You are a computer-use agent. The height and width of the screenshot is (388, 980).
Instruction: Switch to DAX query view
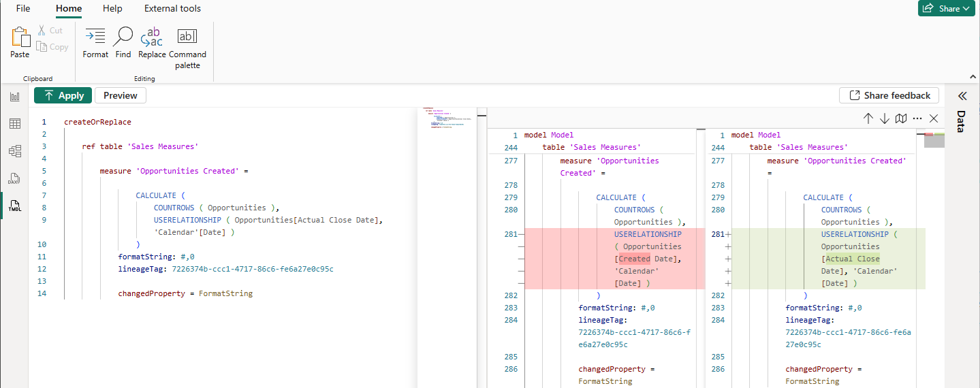coord(14,178)
